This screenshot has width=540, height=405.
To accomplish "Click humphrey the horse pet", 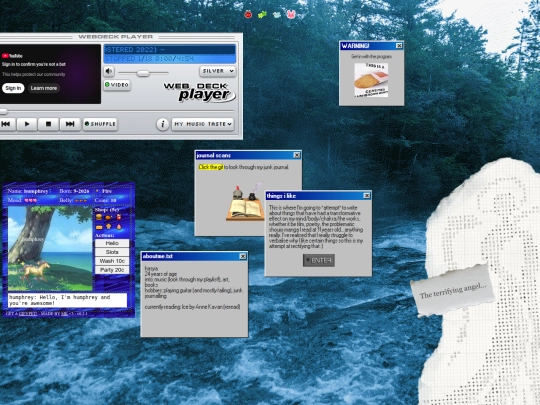I will [x=35, y=271].
